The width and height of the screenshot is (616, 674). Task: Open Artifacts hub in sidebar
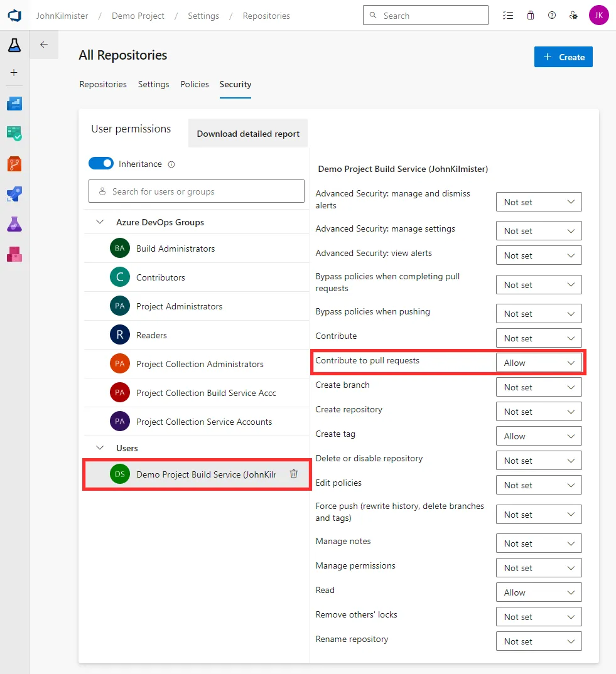(14, 254)
